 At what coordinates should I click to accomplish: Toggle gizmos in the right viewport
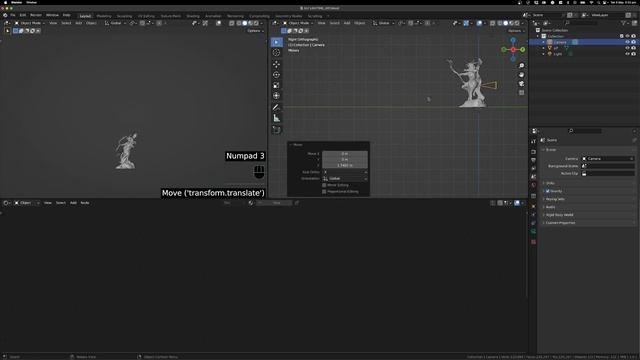(x=466, y=23)
